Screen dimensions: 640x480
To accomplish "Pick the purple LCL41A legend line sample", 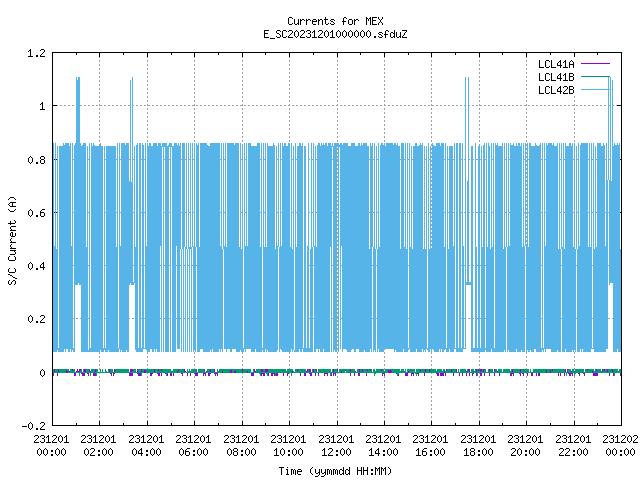I will click(x=595, y=64).
